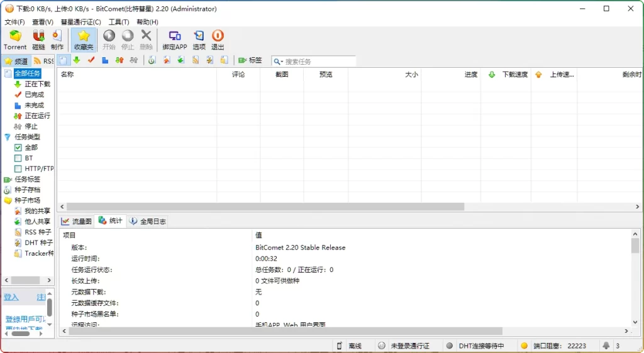Toggle the 收藏夹 favorites panel
Screen dimensions: 644x353
coord(84,40)
